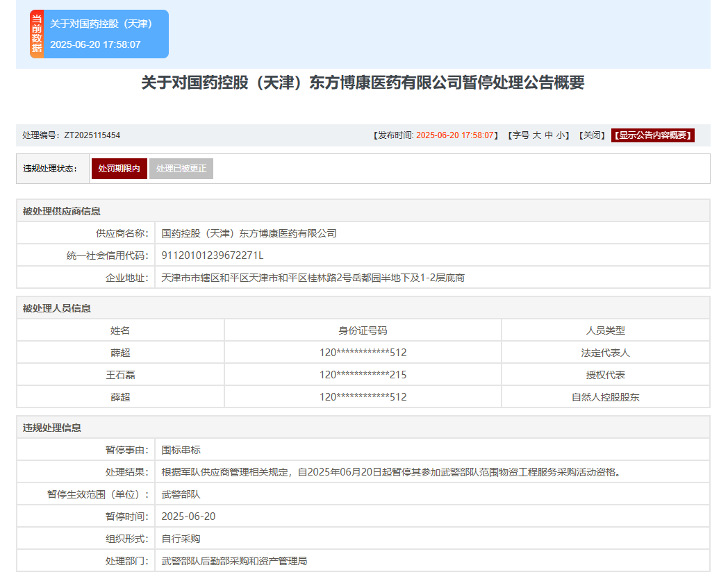The height and width of the screenshot is (588, 728).
Task: Click 王石磊 name cell
Action: coord(120,375)
